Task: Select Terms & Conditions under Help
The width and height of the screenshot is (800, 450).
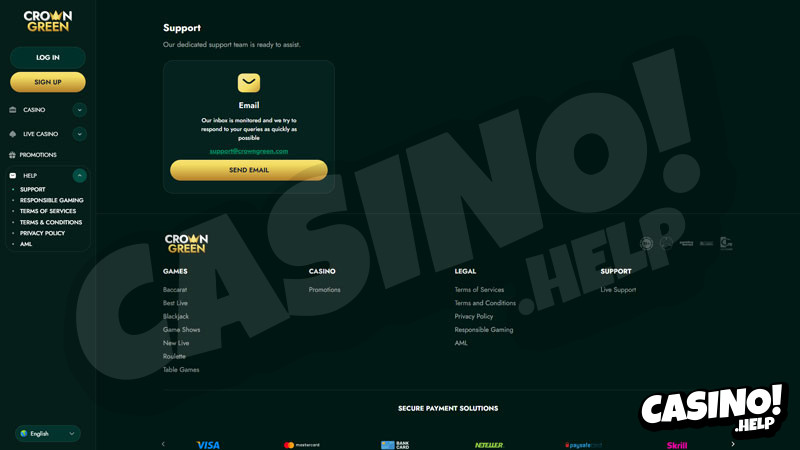Action: click(51, 222)
